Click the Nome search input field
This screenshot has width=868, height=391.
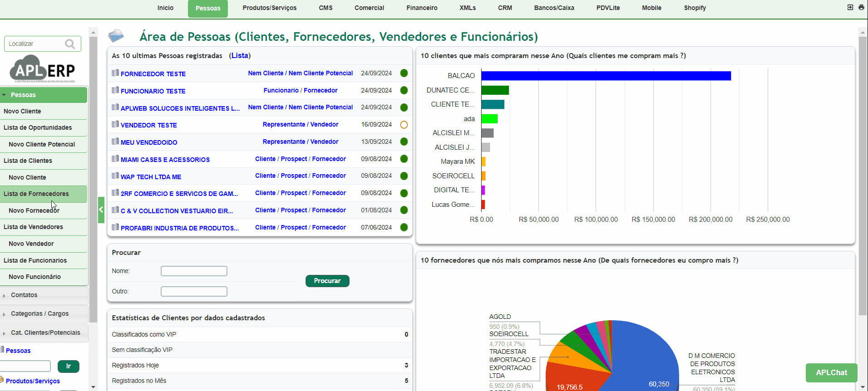[x=194, y=271]
